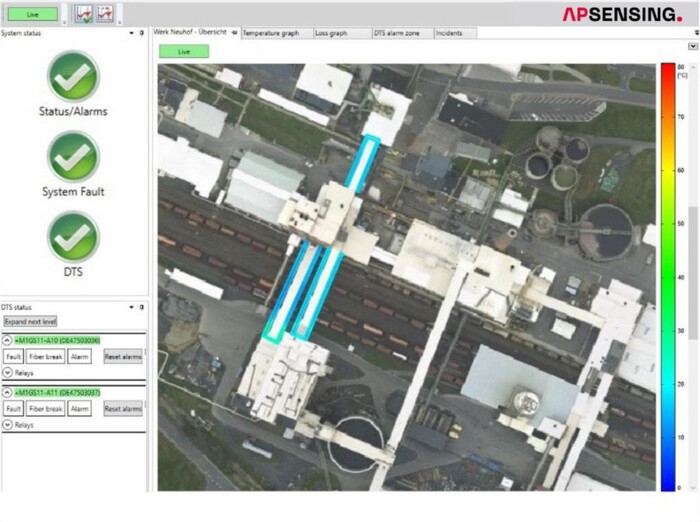Viewport: 700px width, 522px height.
Task: Toggle Fiber break indicator for M1GS11-A10
Action: [45, 355]
